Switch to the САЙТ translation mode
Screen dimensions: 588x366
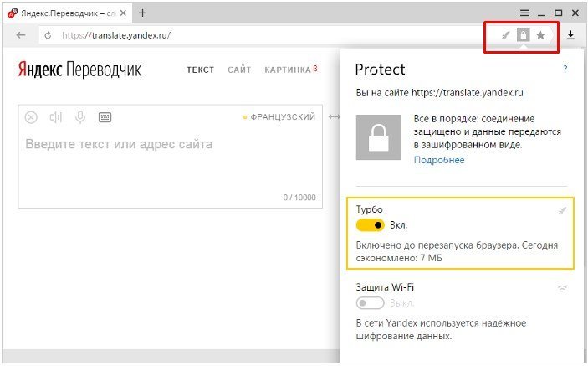pos(239,70)
